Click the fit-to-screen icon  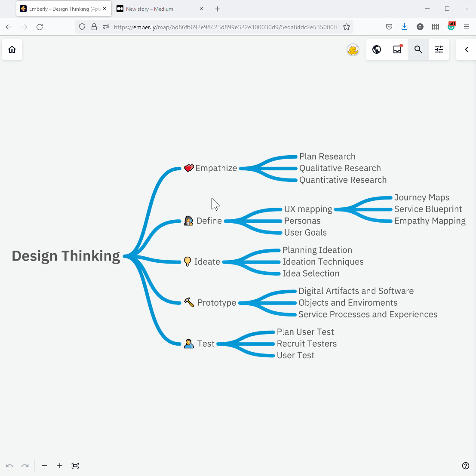coord(75,466)
